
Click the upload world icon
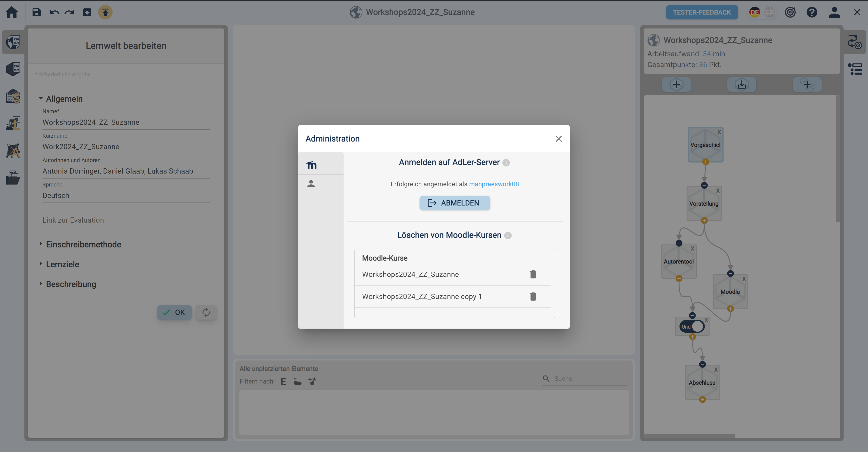(x=105, y=12)
